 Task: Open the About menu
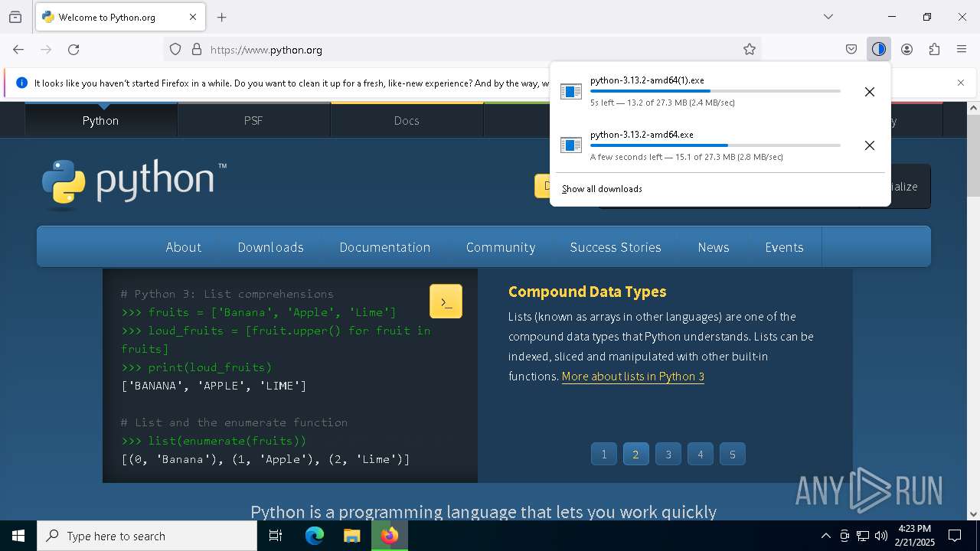pos(184,247)
